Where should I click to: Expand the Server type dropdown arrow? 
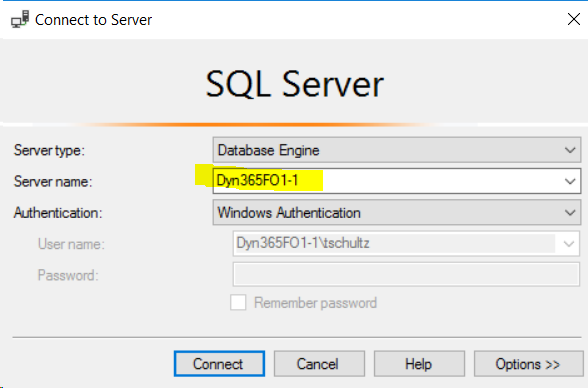click(570, 150)
